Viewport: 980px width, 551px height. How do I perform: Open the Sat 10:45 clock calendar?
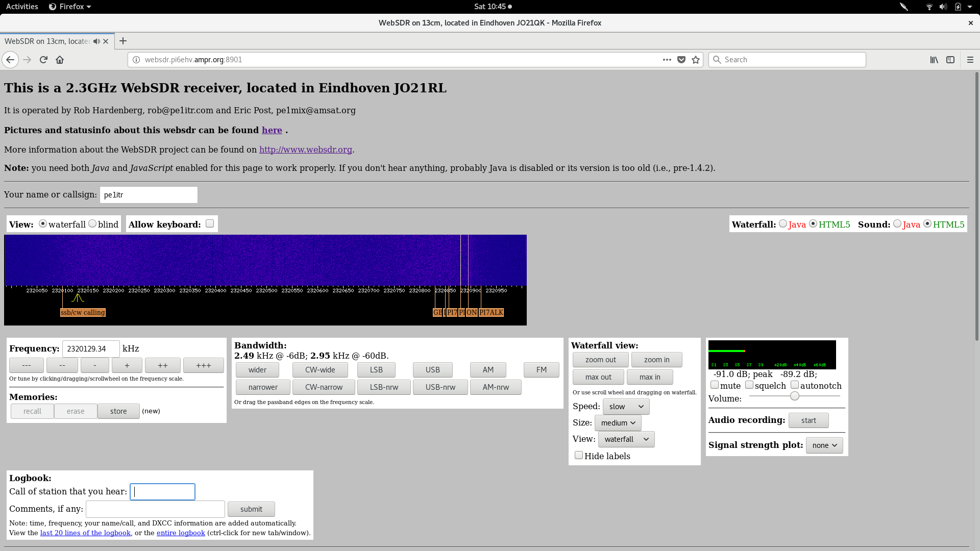(x=493, y=7)
